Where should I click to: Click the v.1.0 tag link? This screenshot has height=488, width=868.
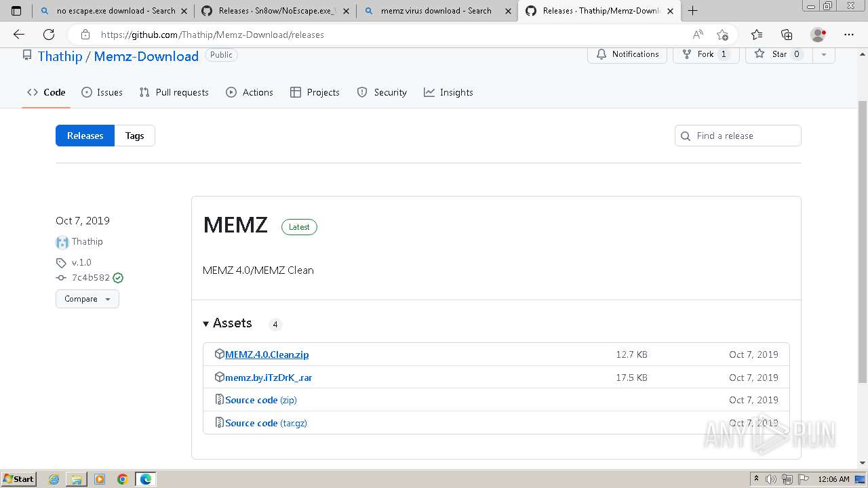[x=81, y=262]
